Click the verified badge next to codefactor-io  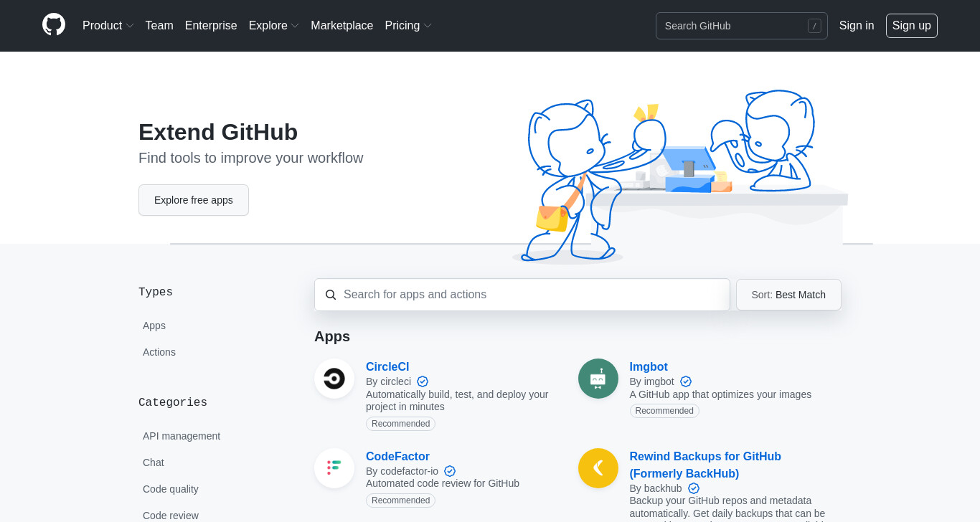(450, 471)
